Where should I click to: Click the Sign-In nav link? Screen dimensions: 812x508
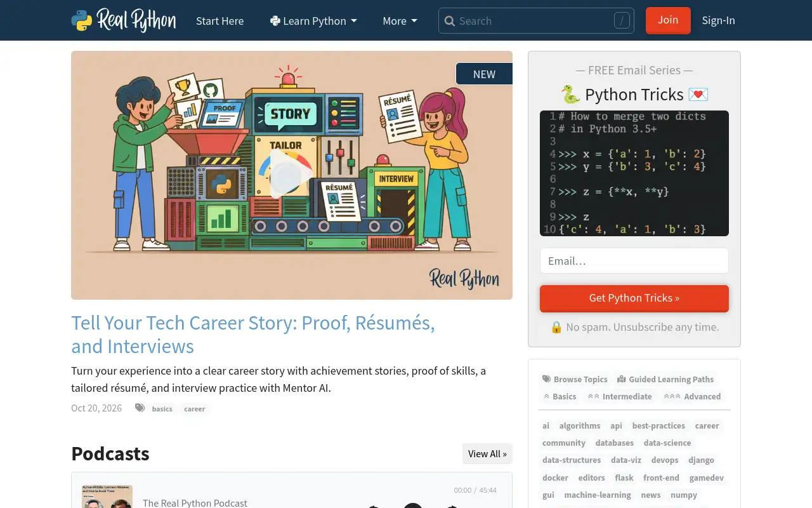(718, 20)
